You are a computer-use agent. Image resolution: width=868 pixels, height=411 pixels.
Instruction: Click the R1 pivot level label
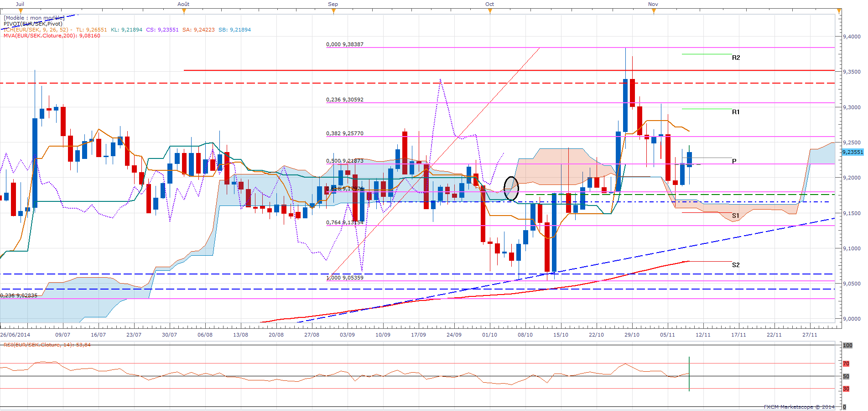coord(736,112)
